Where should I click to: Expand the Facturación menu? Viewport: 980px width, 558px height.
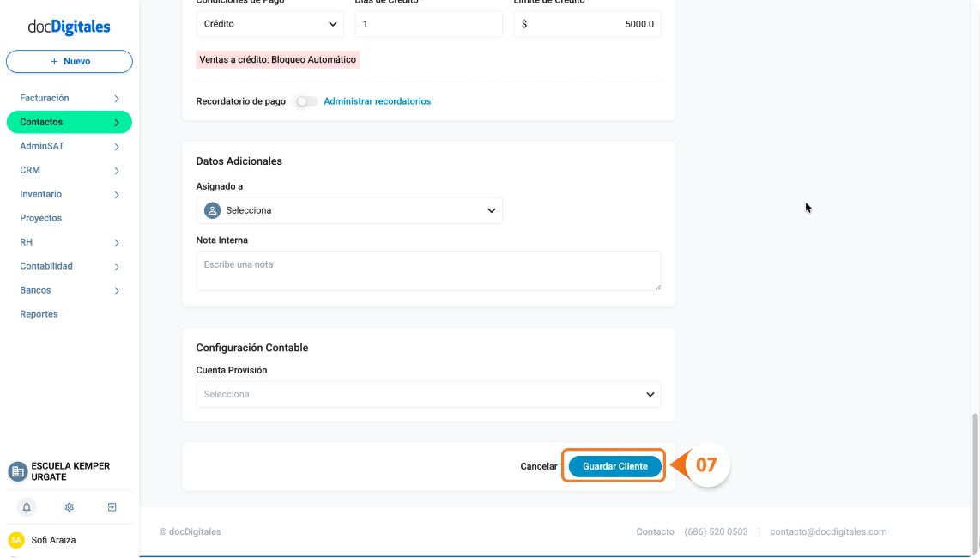(70, 98)
